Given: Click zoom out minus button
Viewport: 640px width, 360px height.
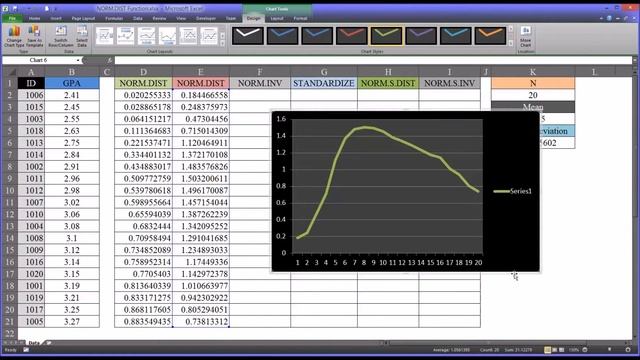Looking at the screenshot, I should click(x=585, y=350).
